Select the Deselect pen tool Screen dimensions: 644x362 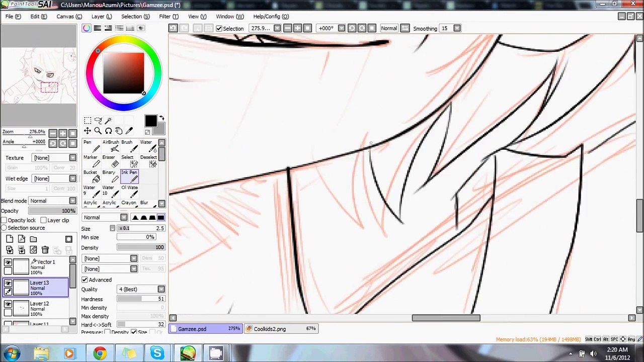coord(148,161)
